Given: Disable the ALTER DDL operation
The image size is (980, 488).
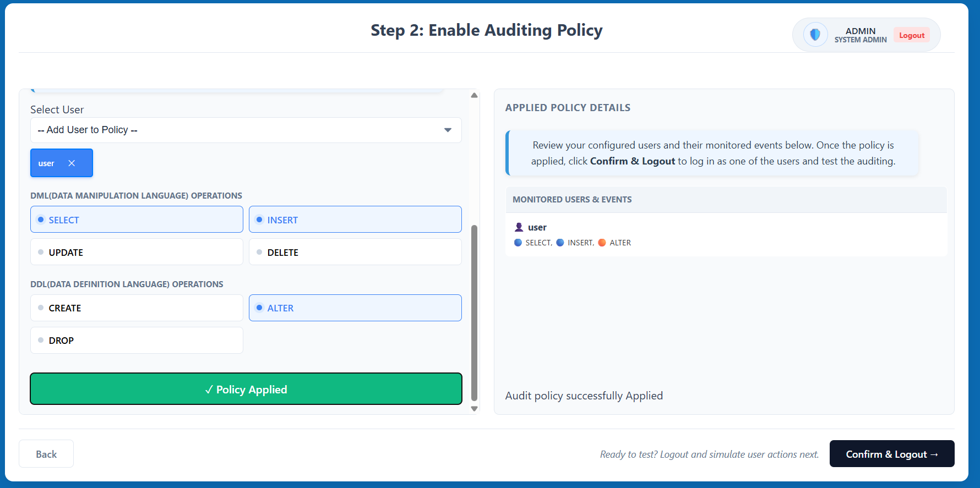Looking at the screenshot, I should tap(355, 308).
